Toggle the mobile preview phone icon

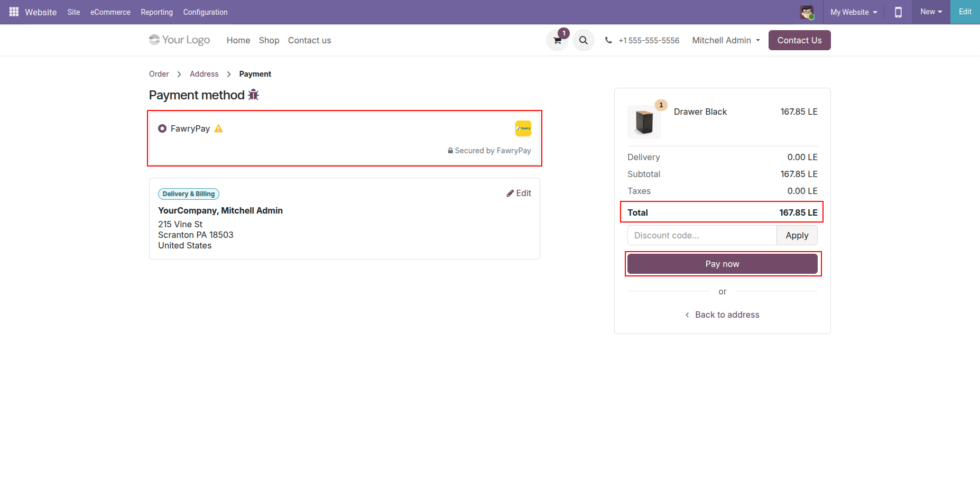click(898, 12)
